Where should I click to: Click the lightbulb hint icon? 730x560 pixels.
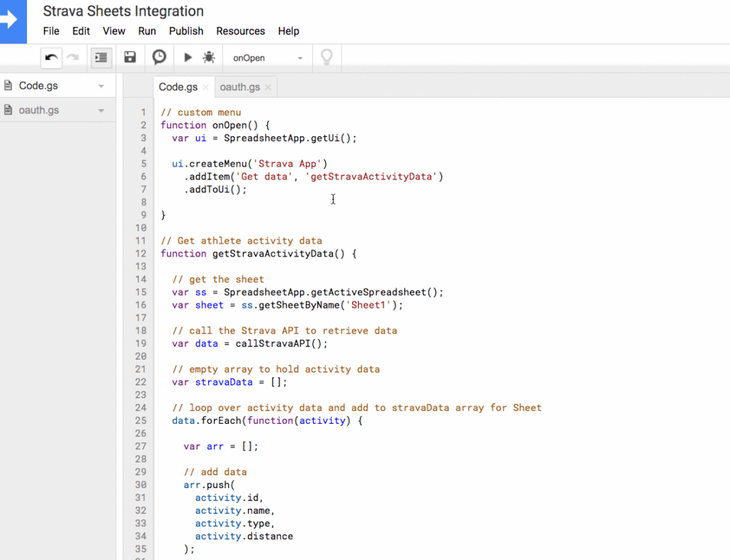(x=327, y=57)
